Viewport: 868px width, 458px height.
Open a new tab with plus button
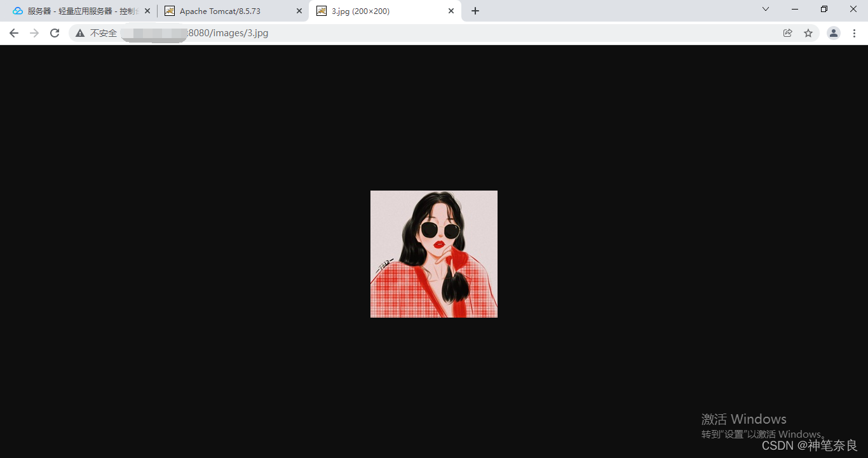pos(475,11)
